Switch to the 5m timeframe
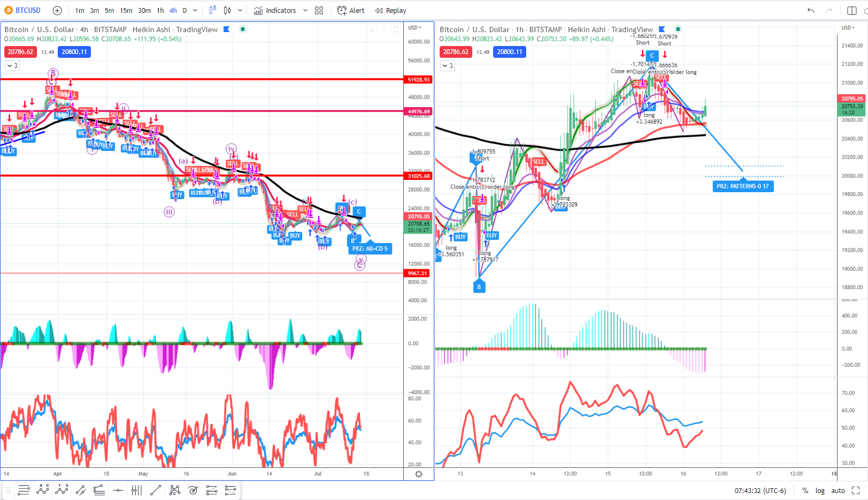This screenshot has width=868, height=500. tap(110, 11)
